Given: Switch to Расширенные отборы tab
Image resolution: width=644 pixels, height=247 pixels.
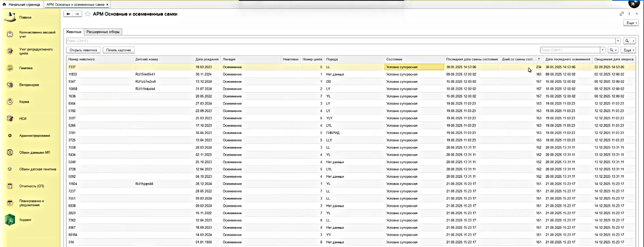Looking at the screenshot, I should point(103,32).
